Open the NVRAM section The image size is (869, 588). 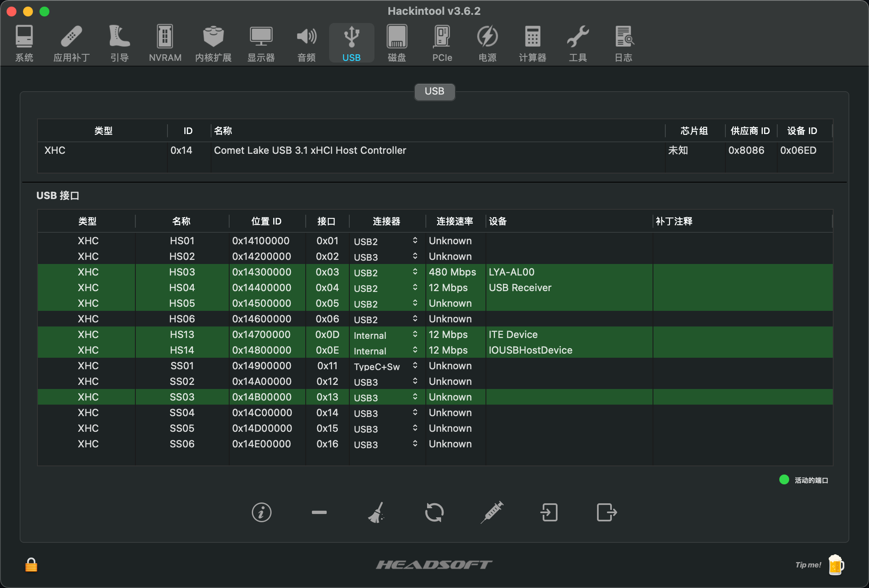(x=165, y=43)
